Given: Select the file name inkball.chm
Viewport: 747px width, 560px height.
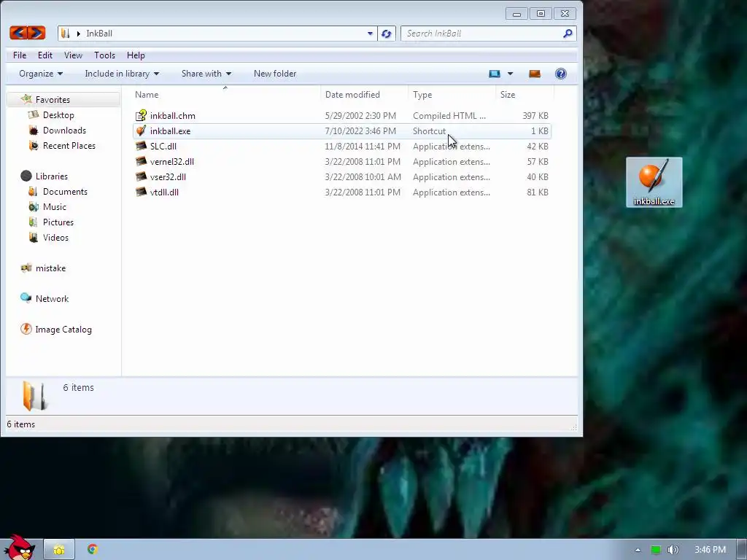Looking at the screenshot, I should pos(172,115).
